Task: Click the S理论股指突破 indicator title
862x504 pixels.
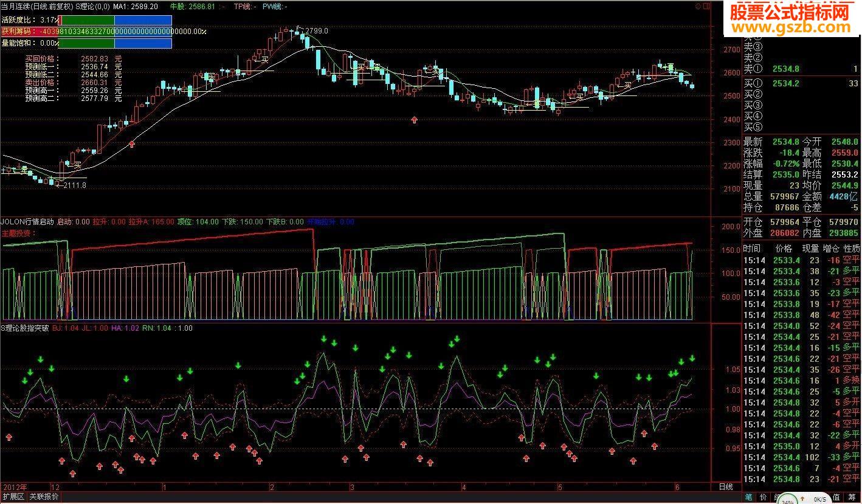Action: 26,328
